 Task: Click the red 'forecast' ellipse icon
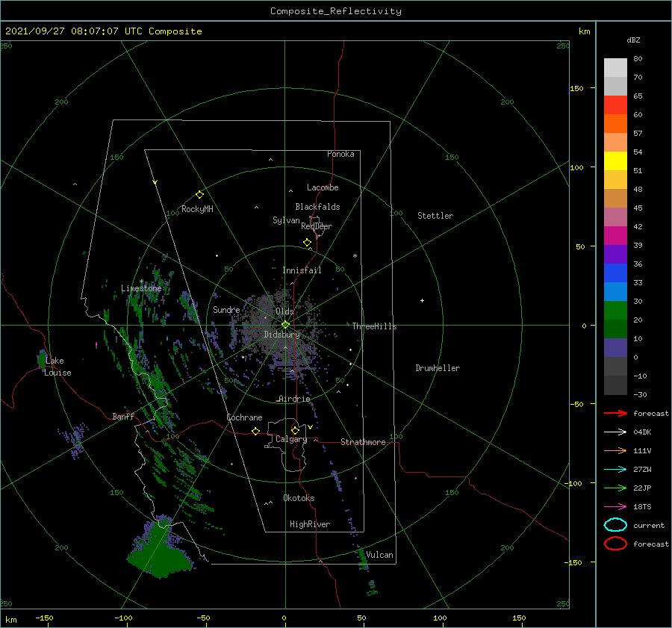[615, 544]
